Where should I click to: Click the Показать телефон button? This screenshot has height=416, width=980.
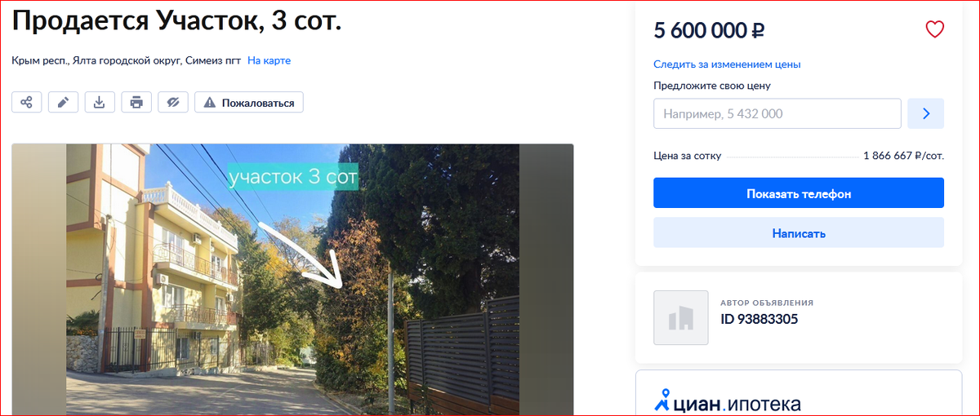[799, 193]
